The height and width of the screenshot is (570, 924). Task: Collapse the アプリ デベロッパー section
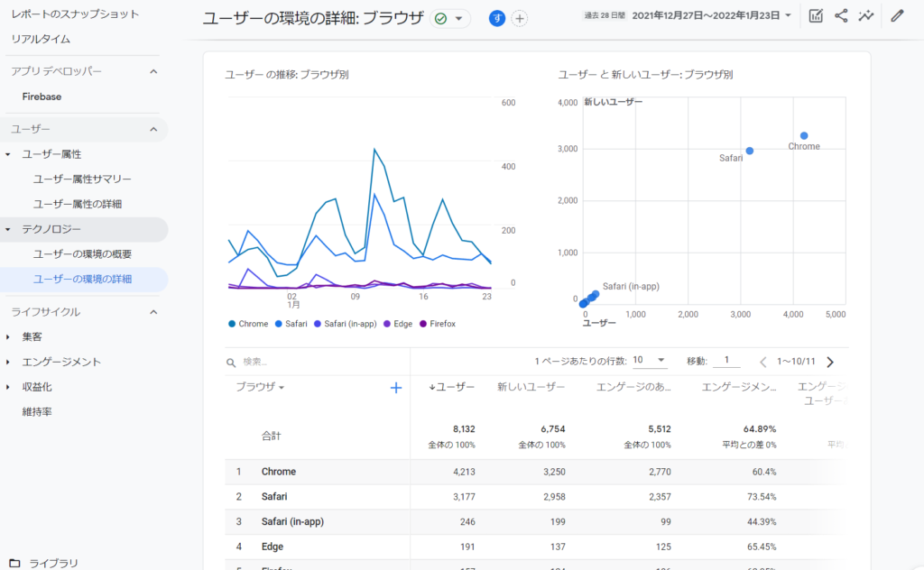153,72
